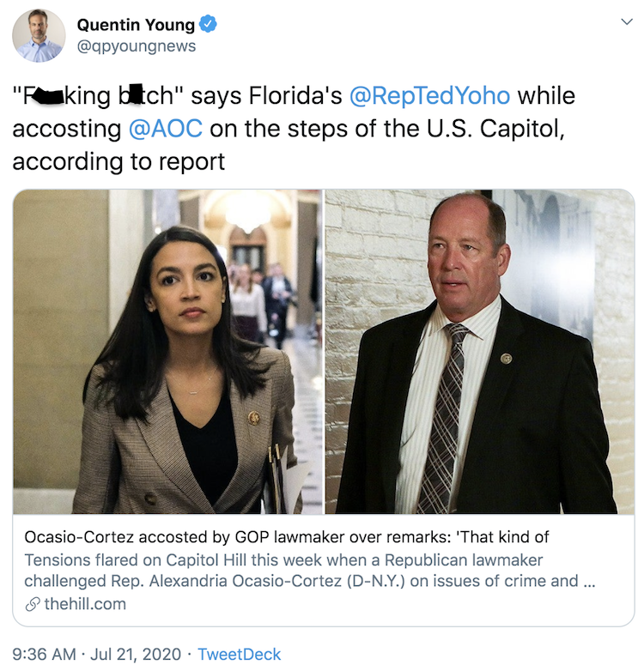Open the @RepTedYoho mention
The width and height of the screenshot is (644, 671).
click(x=430, y=95)
